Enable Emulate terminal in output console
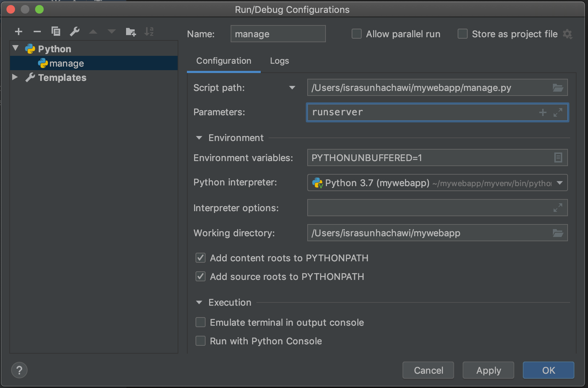 pyautogui.click(x=200, y=322)
